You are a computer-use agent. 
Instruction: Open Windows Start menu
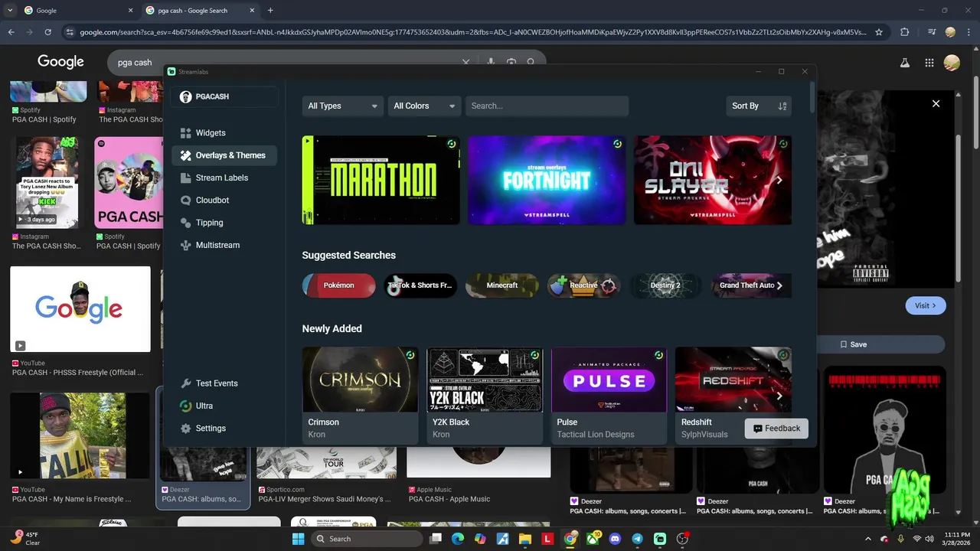(x=298, y=539)
